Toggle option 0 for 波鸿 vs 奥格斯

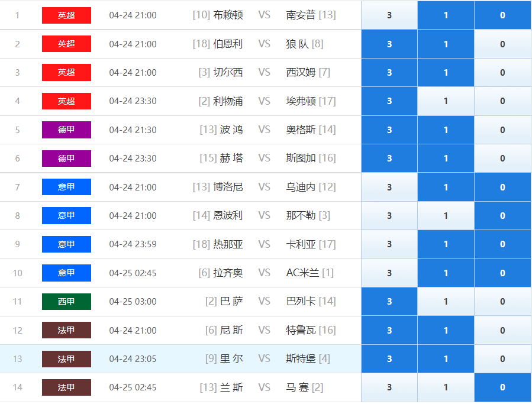[502, 130]
